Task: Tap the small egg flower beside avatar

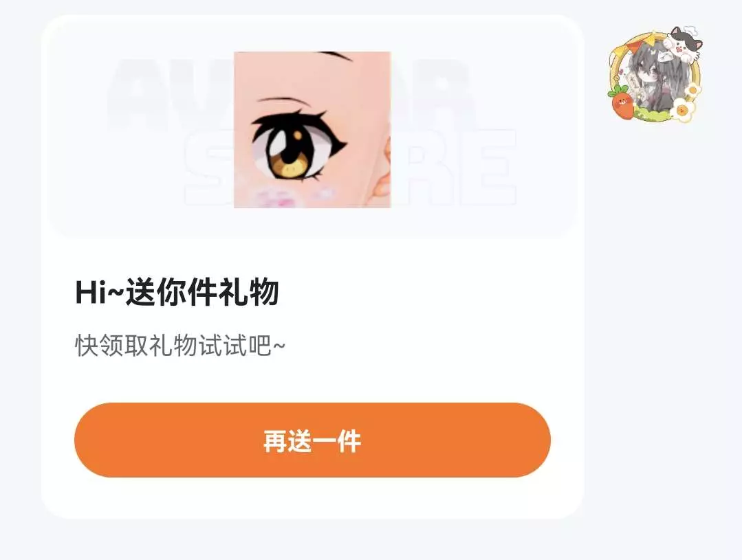Action: click(691, 90)
